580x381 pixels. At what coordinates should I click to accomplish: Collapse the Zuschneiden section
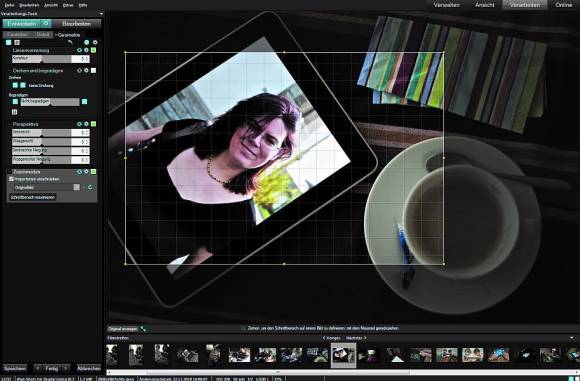click(x=10, y=172)
